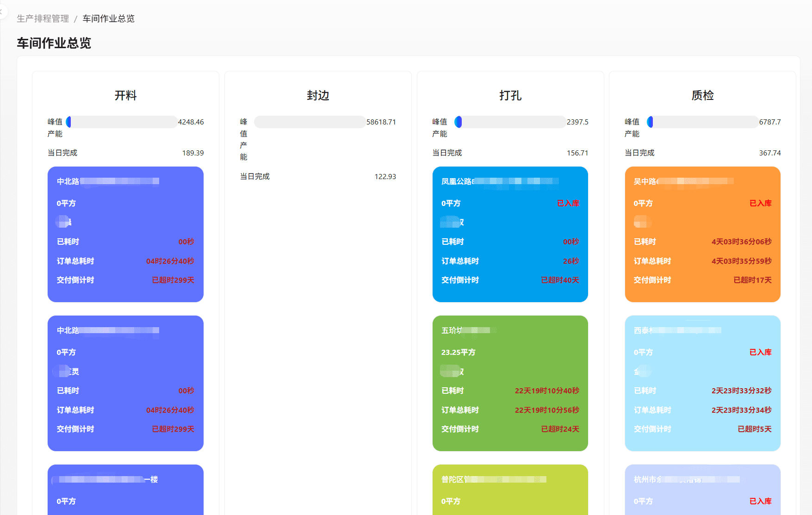Click order total time 4天03时35分59秒
812x515 pixels.
pyautogui.click(x=742, y=261)
